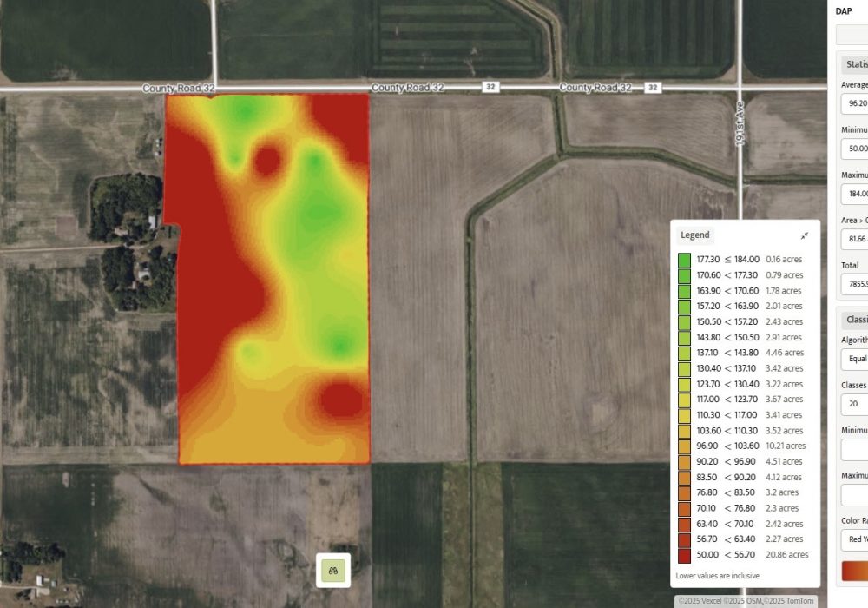Open the Algorithm dropdown showing Equal
The image size is (868, 608).
853,360
